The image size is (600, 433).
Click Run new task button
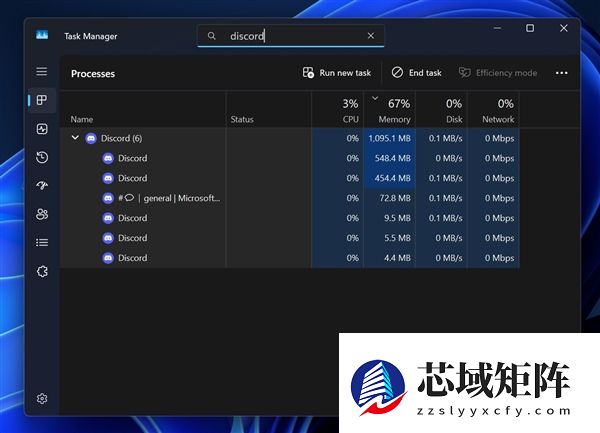pyautogui.click(x=337, y=73)
